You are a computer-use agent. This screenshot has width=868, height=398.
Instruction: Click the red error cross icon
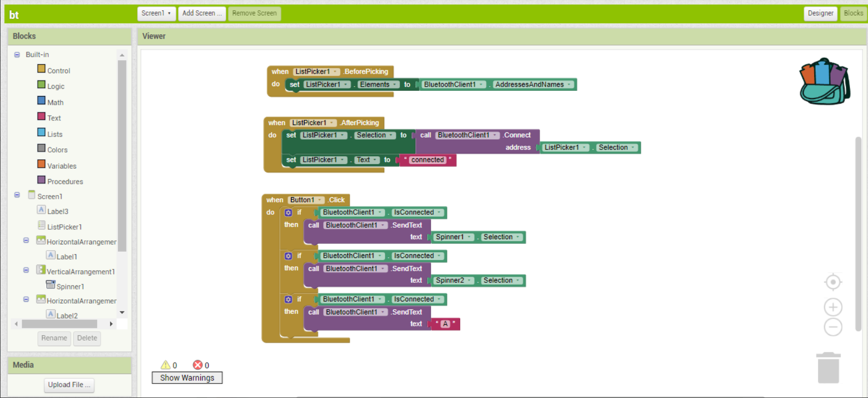pos(198,365)
